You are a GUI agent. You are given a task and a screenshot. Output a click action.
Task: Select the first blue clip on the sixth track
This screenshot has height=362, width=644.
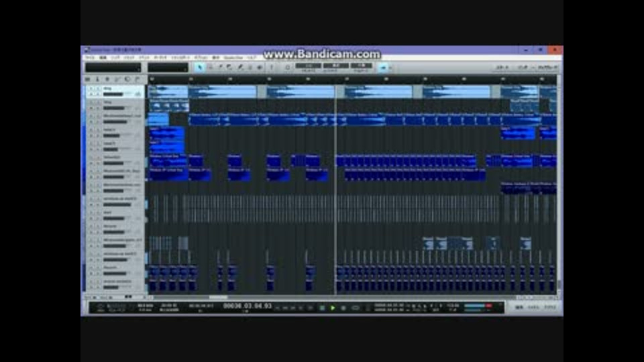168,160
